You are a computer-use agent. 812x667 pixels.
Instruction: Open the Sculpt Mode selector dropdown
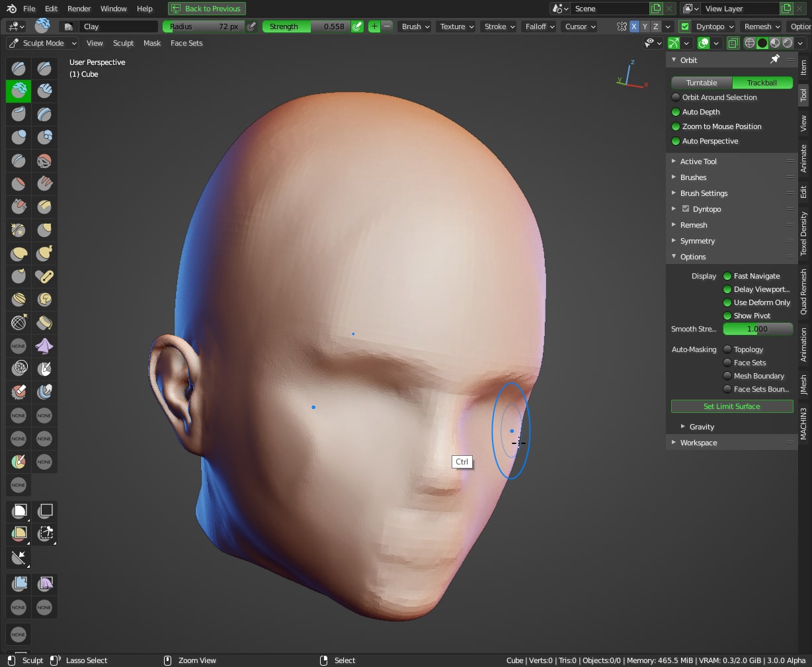(42, 43)
